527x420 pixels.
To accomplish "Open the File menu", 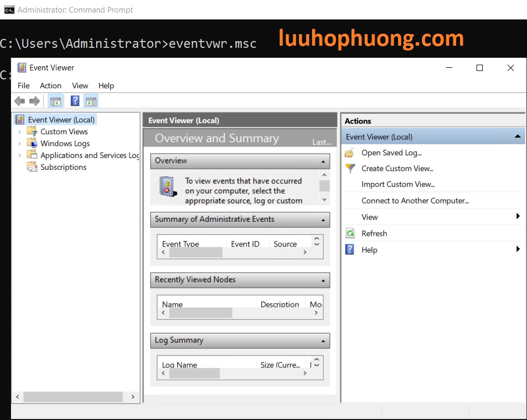I will tap(24, 86).
